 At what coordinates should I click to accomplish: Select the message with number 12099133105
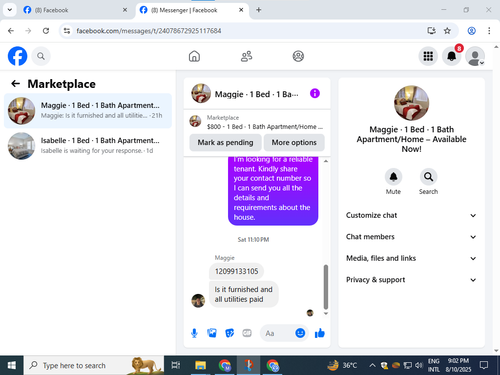tap(236, 271)
